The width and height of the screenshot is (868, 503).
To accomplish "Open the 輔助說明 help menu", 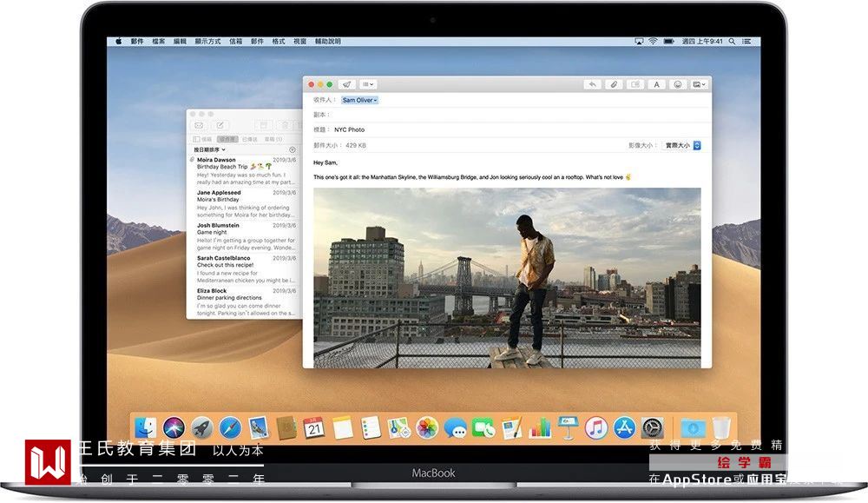I will pyautogui.click(x=328, y=42).
